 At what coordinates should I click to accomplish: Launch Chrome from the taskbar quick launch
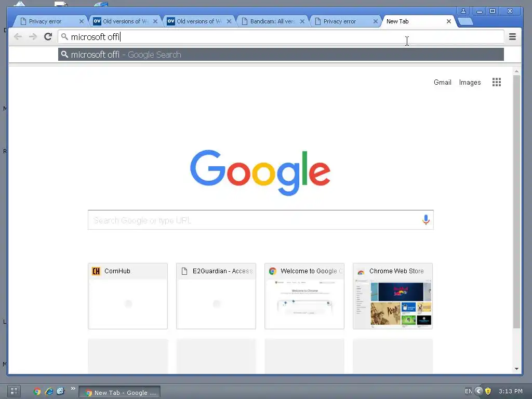[37, 392]
